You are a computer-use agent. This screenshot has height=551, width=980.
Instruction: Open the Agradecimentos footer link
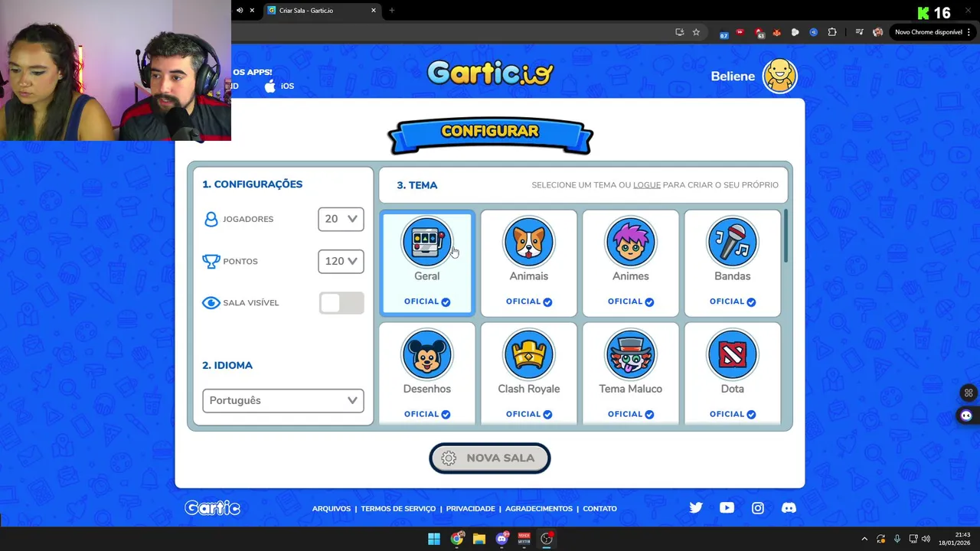538,508
